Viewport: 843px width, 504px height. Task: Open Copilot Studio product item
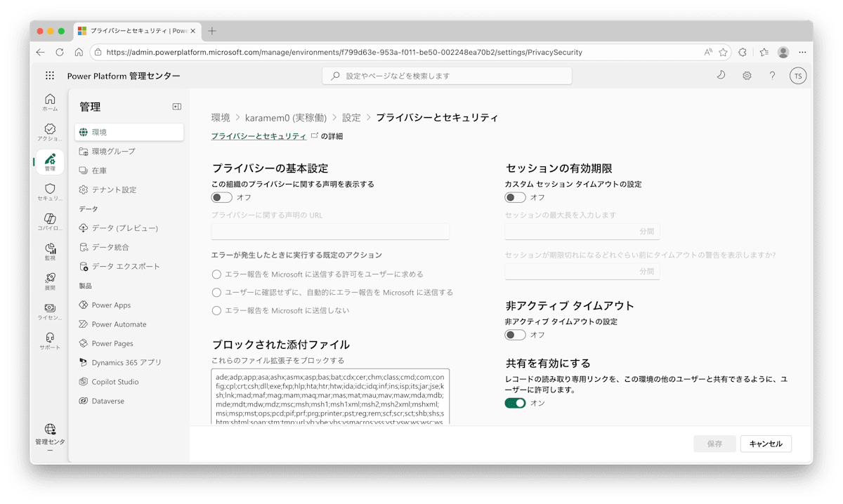[x=129, y=382]
